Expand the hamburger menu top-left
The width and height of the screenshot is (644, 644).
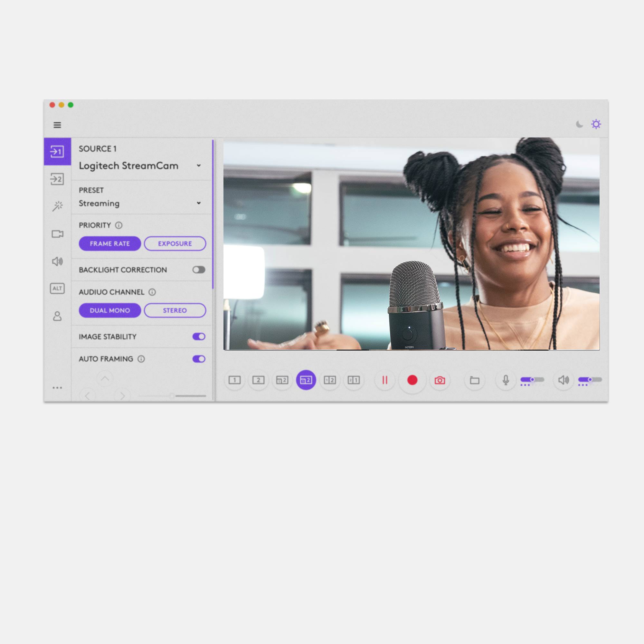point(57,125)
